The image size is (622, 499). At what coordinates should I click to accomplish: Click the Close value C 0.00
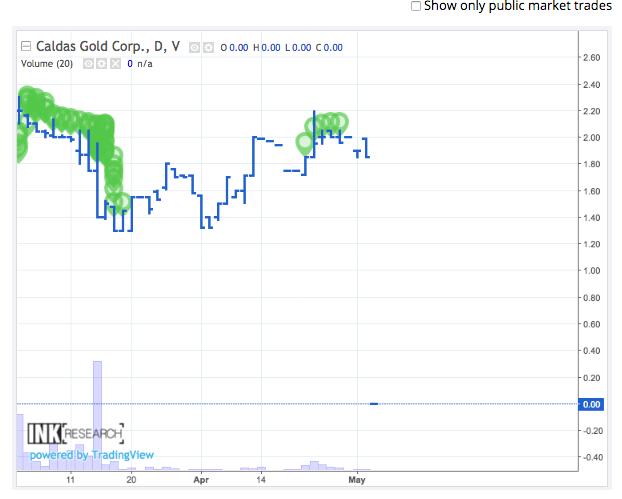coord(329,48)
